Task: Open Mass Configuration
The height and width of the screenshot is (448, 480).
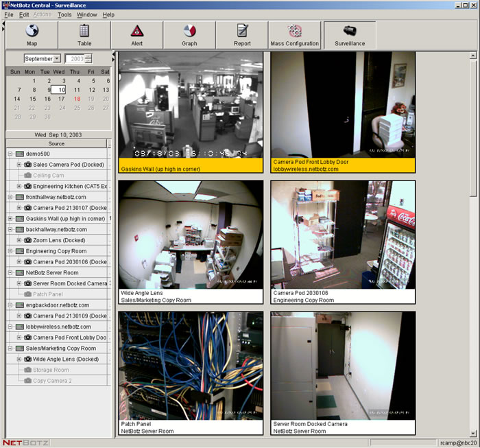Action: [x=294, y=35]
